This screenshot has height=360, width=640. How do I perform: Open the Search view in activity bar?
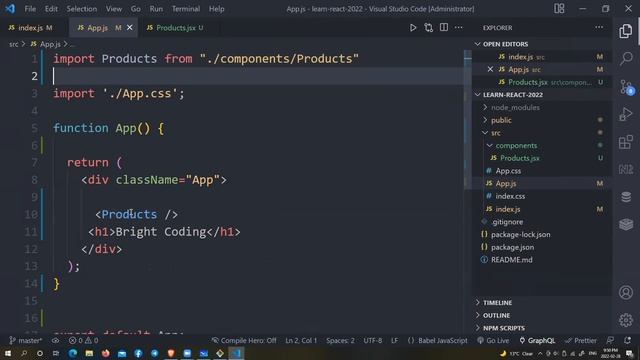pyautogui.click(x=626, y=59)
